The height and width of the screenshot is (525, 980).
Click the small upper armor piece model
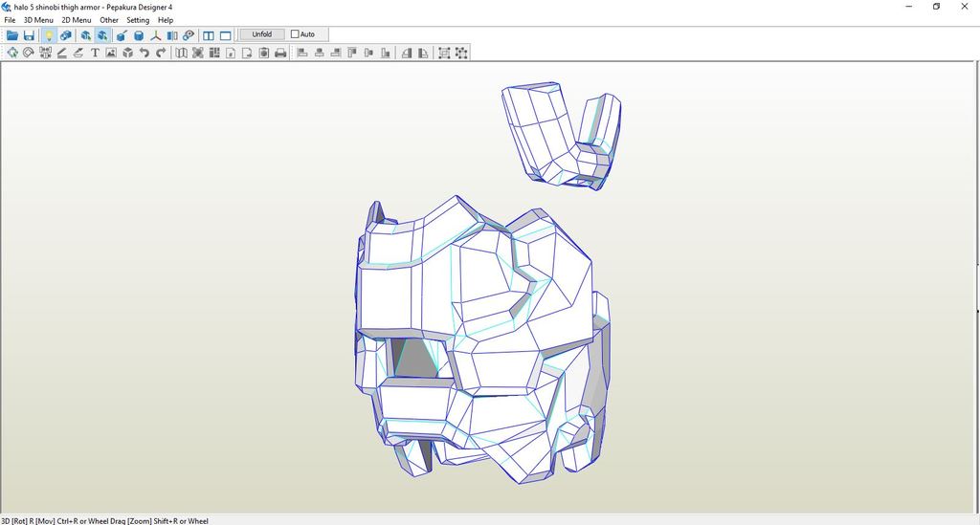point(561,136)
